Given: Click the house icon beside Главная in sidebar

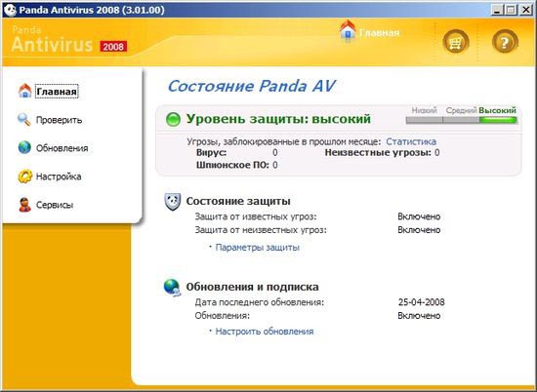Looking at the screenshot, I should (25, 91).
